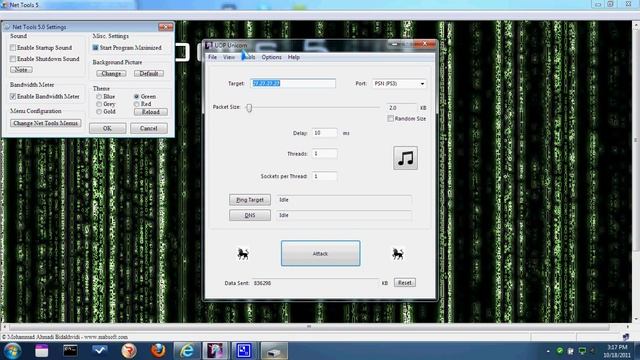Image resolution: width=640 pixels, height=360 pixels.
Task: Select the Red theme radio button
Action: (x=136, y=104)
